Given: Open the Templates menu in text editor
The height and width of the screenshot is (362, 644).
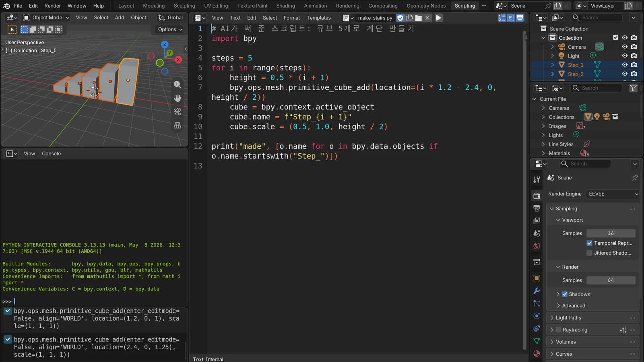Looking at the screenshot, I should [x=318, y=18].
